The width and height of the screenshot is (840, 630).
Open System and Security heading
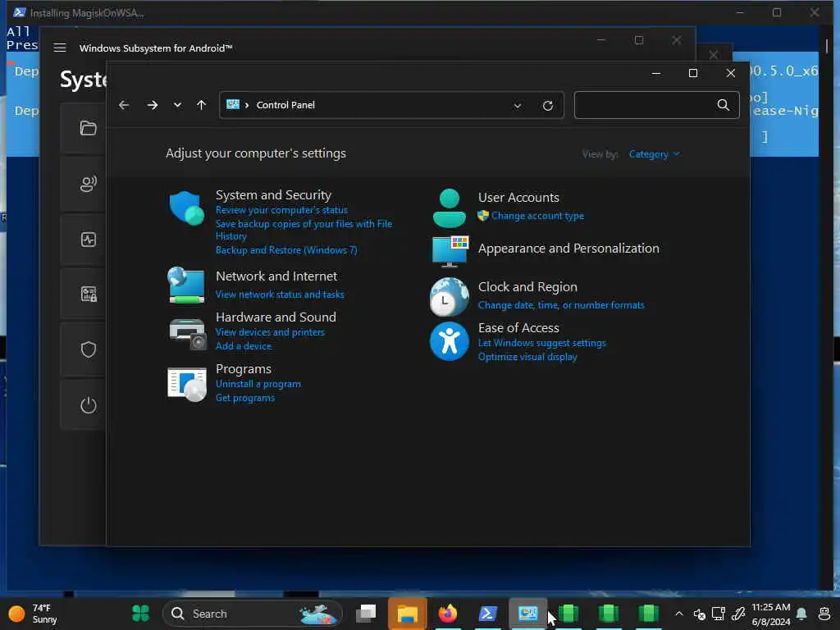click(273, 195)
